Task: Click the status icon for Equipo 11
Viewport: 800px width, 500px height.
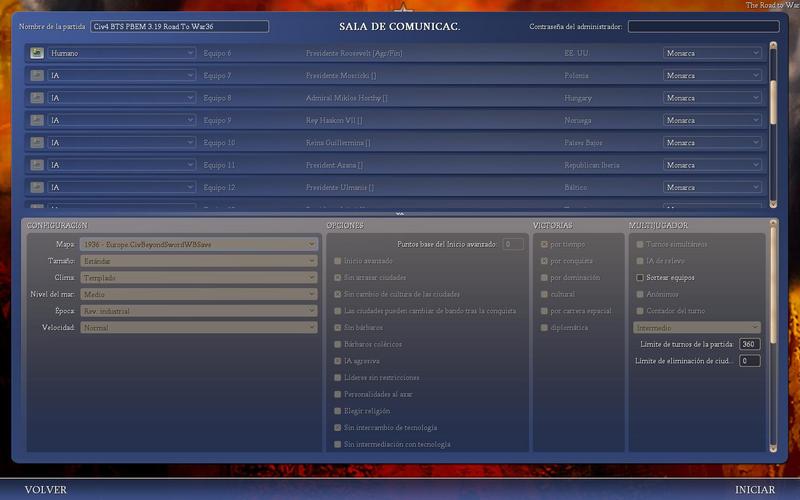Action: pyautogui.click(x=37, y=165)
